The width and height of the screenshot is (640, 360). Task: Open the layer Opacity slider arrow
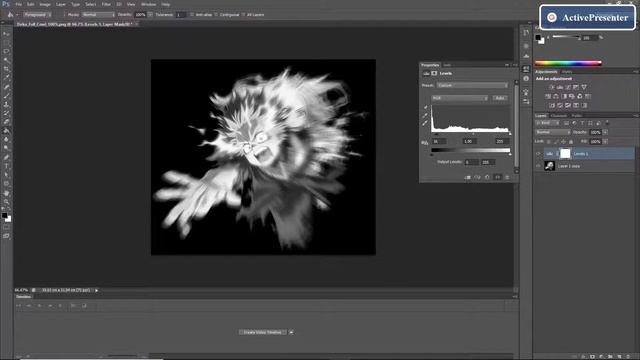(x=605, y=132)
